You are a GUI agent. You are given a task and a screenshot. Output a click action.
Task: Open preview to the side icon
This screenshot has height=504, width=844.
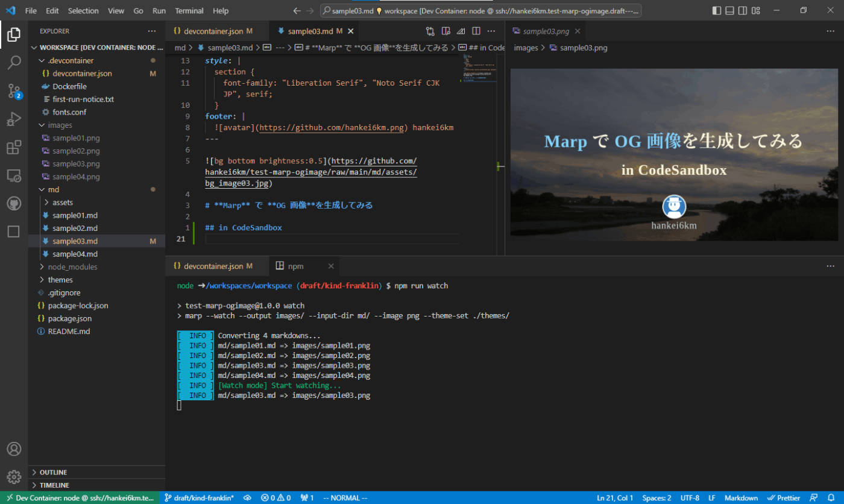(x=446, y=31)
